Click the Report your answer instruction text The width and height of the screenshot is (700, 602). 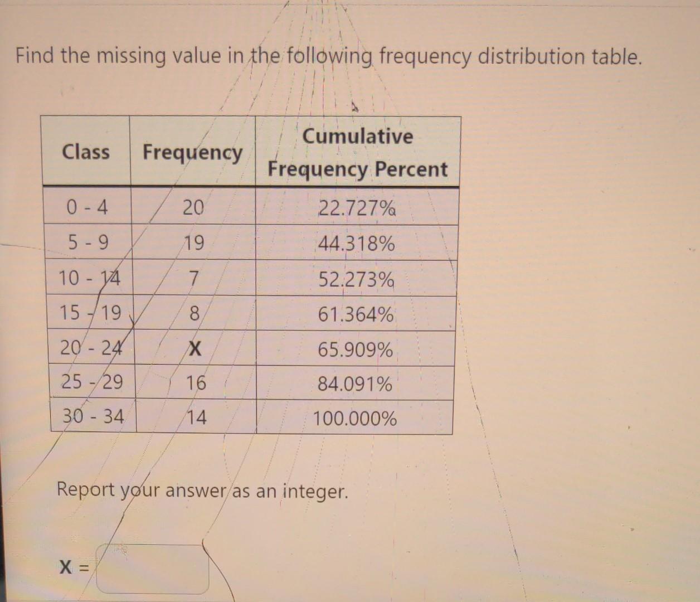tap(203, 491)
